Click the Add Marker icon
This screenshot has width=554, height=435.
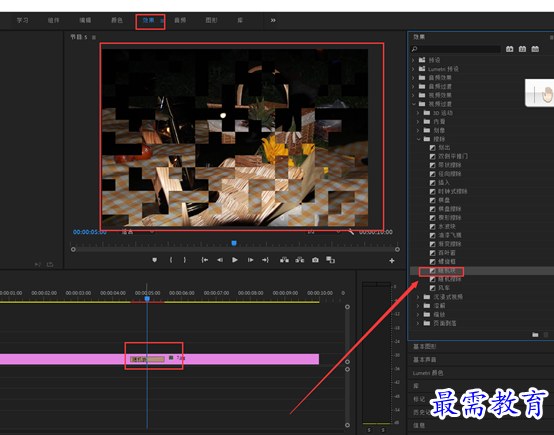click(x=154, y=260)
